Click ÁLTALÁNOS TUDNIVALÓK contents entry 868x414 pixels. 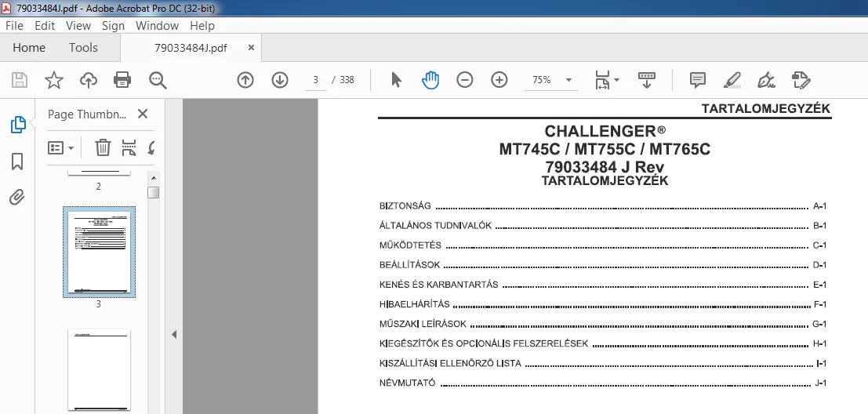(x=602, y=226)
